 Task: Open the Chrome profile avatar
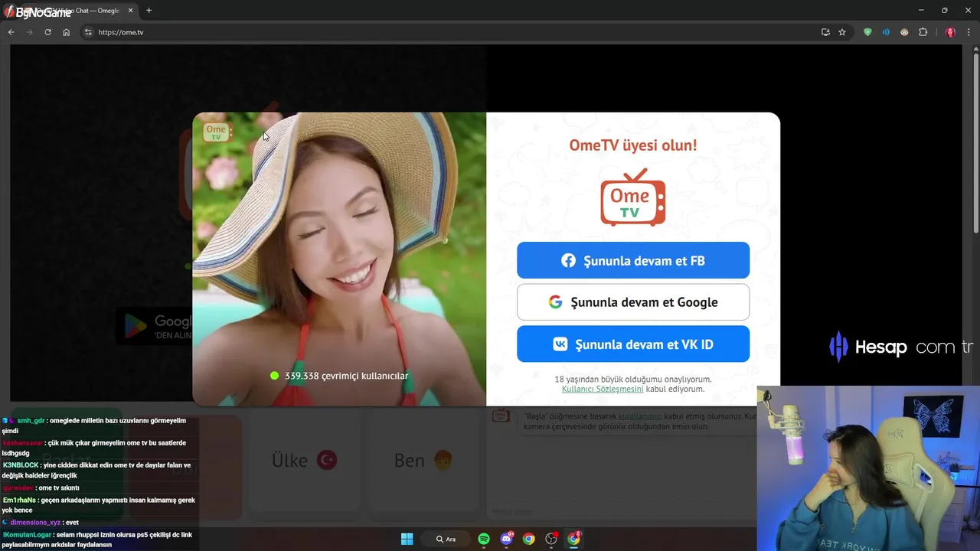950,32
